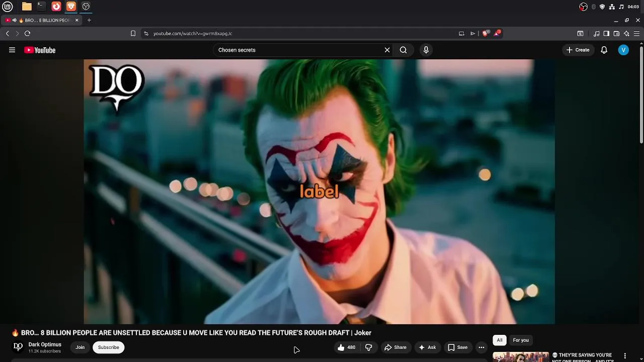Open OBS Studio from the panel launcher

pyautogui.click(x=86, y=7)
